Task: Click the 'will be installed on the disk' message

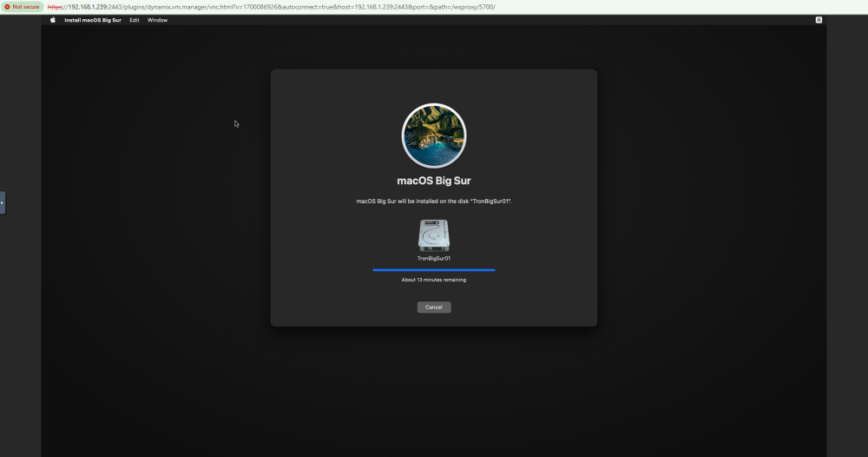Action: click(x=434, y=201)
